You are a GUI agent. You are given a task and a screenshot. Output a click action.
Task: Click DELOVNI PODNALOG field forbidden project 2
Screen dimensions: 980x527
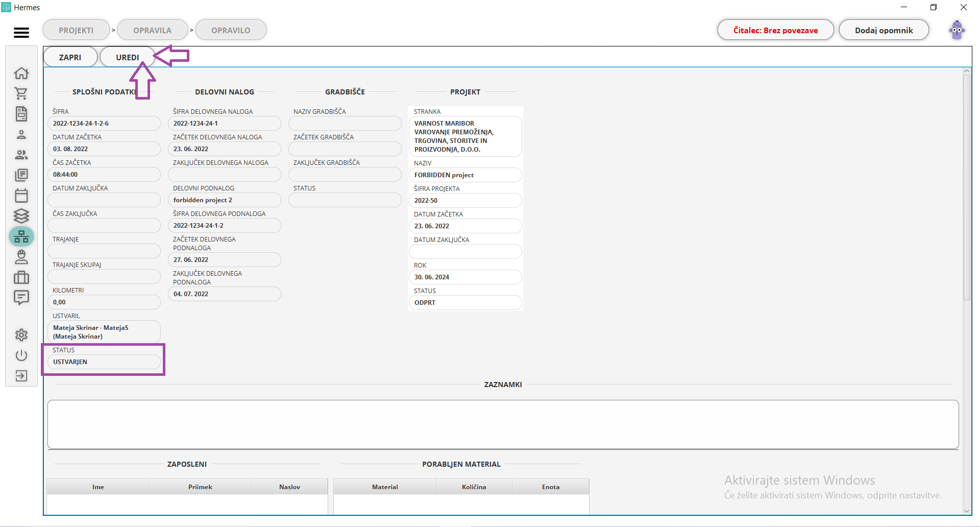click(225, 200)
